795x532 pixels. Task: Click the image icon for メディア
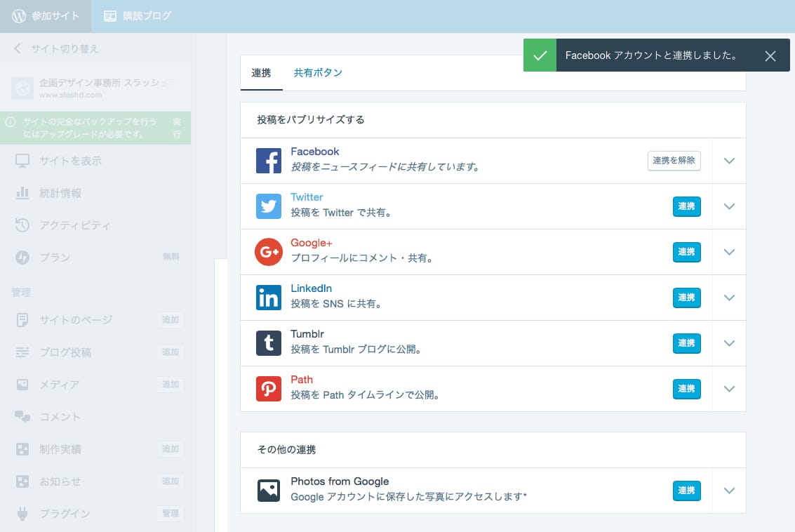(x=22, y=385)
